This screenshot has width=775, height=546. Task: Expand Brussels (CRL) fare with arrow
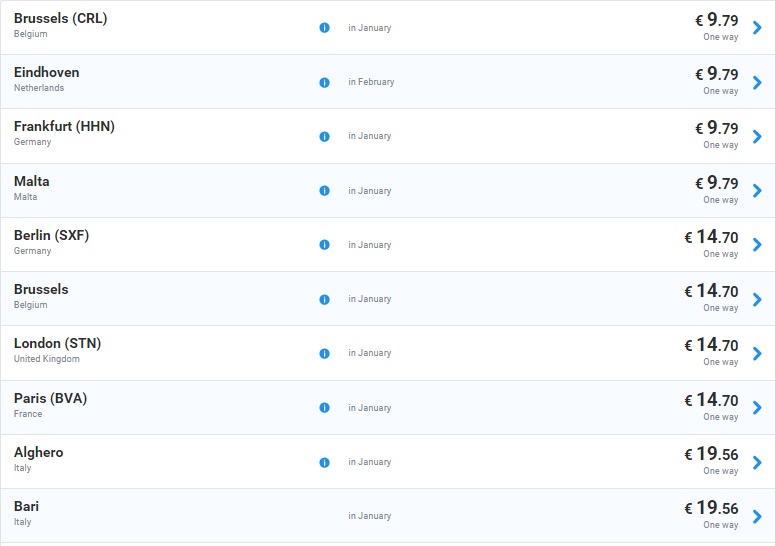[x=757, y=28]
